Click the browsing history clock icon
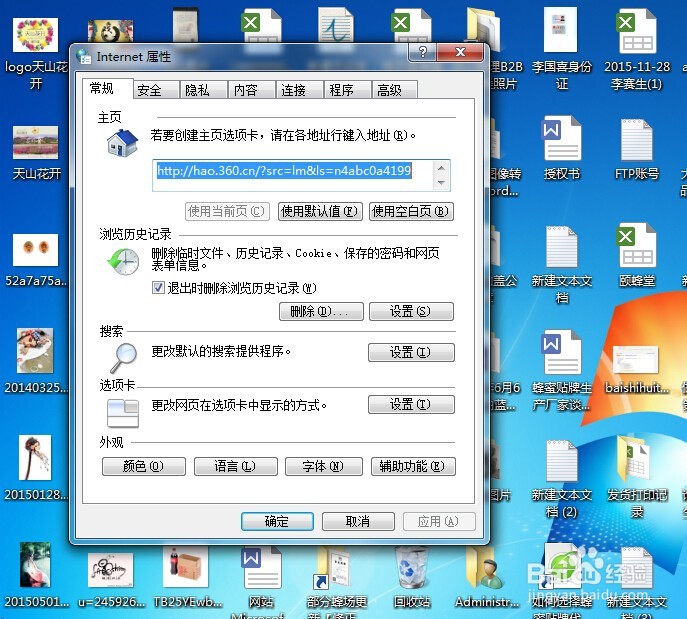 123,261
